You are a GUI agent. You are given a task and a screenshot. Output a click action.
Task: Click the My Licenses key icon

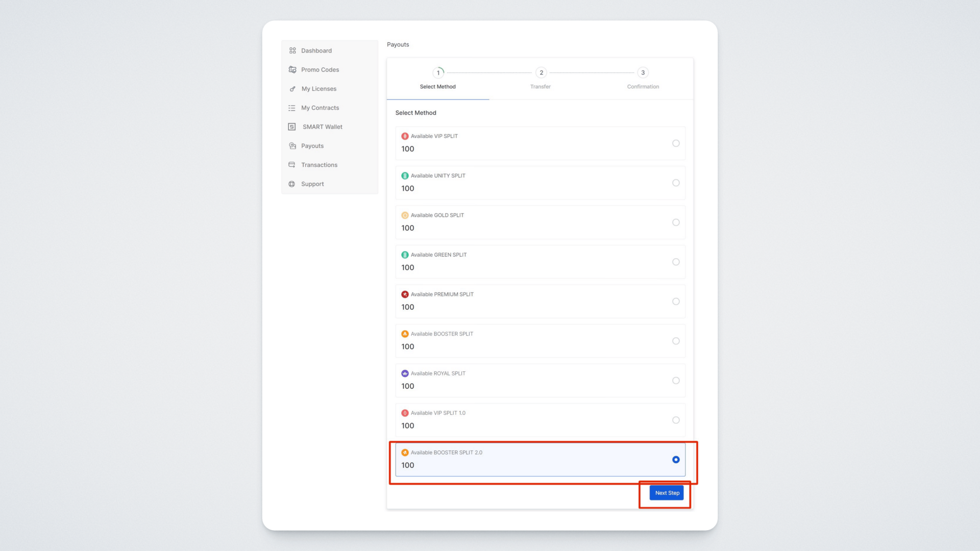point(292,89)
